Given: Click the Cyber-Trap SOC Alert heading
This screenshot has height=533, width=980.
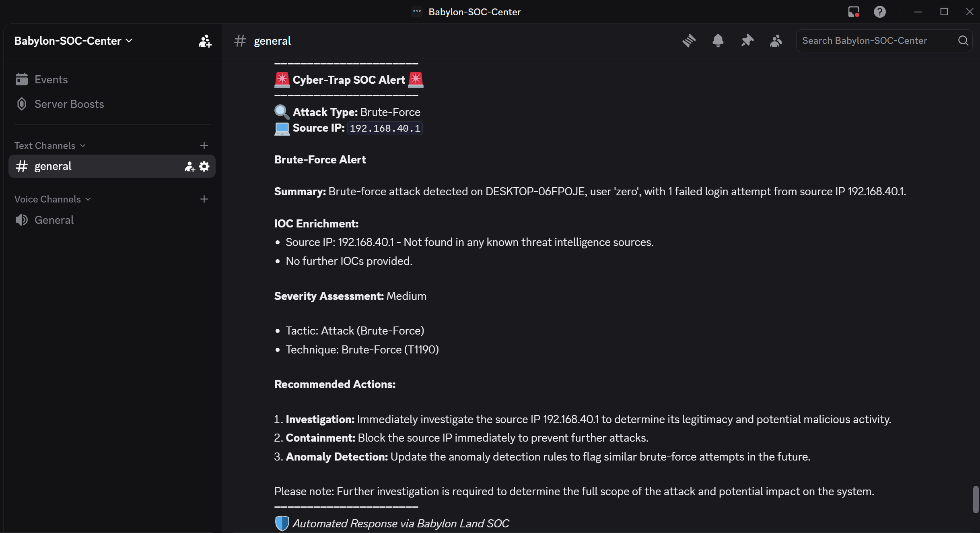Looking at the screenshot, I should pos(349,80).
